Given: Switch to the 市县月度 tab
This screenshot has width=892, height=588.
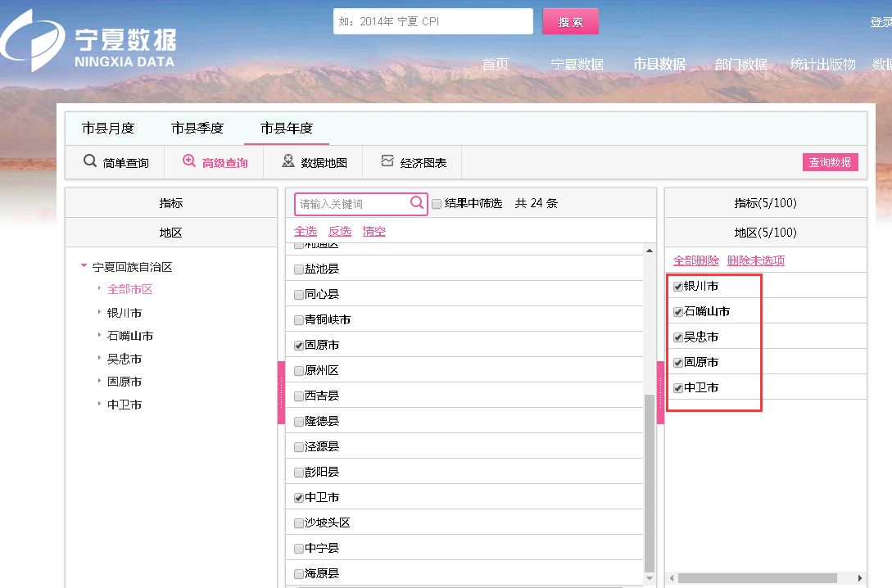Looking at the screenshot, I should click(108, 129).
